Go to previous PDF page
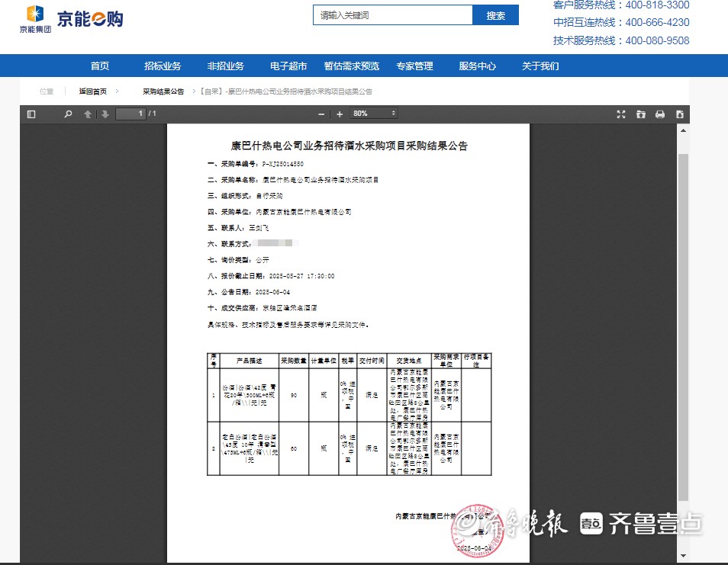Viewport: 728px width, 565px height. click(88, 114)
